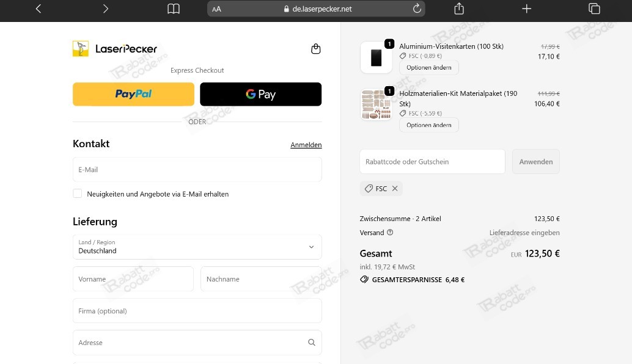Reload the page with the refresh icon

coord(417,9)
